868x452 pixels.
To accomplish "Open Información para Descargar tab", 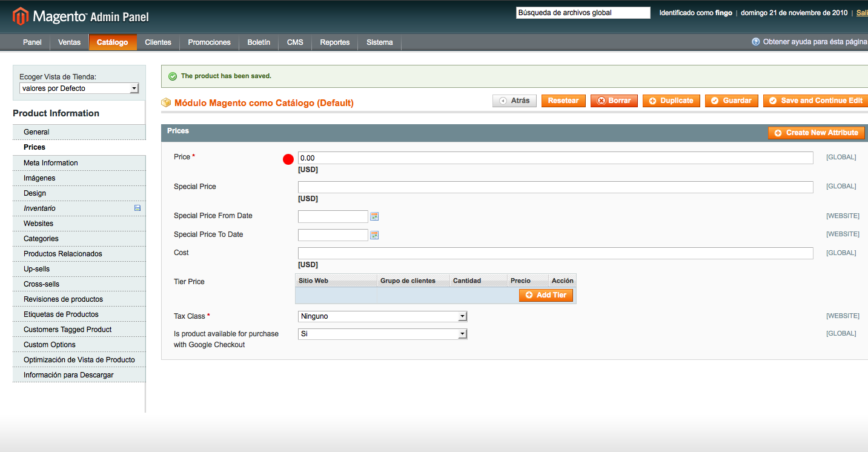I will click(79, 375).
